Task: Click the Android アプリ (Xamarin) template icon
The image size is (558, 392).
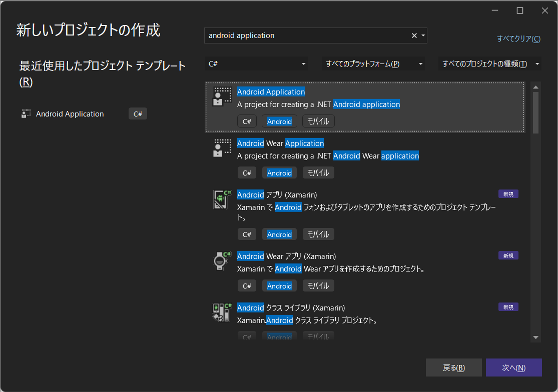Action: pos(222,199)
